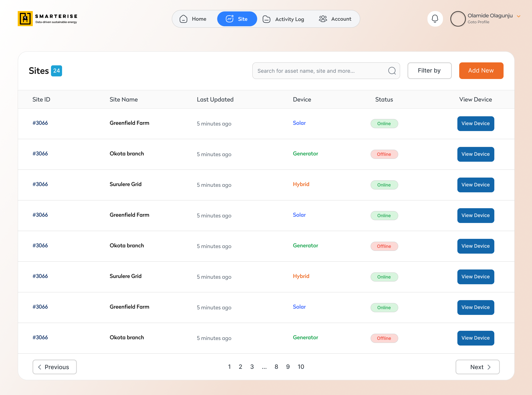
Task: Click the Site ID column header
Action: 41,99
